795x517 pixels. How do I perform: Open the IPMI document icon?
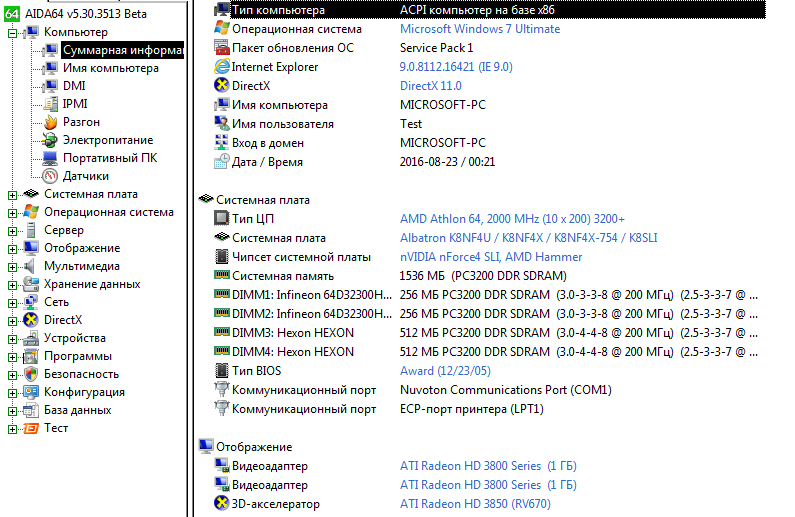50,104
